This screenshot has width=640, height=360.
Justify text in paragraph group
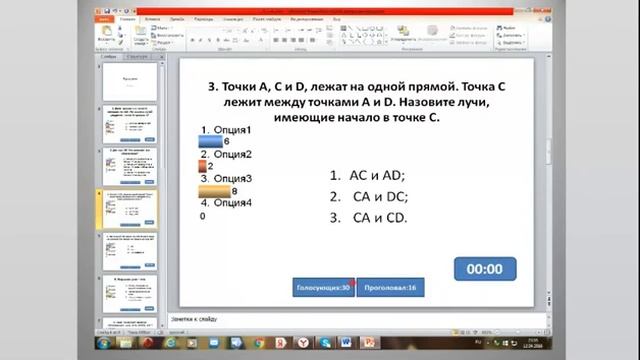pyautogui.click(x=301, y=40)
